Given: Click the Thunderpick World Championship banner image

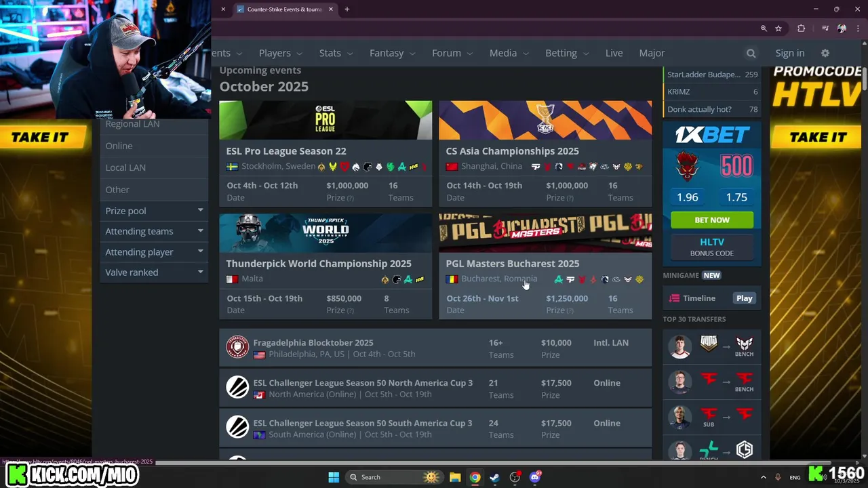Looking at the screenshot, I should pyautogui.click(x=325, y=233).
